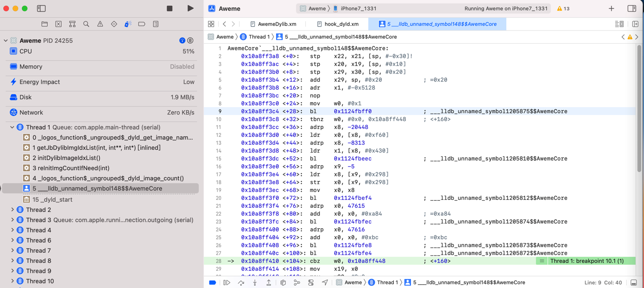Click the plus Library button
644x288 pixels.
612,8
